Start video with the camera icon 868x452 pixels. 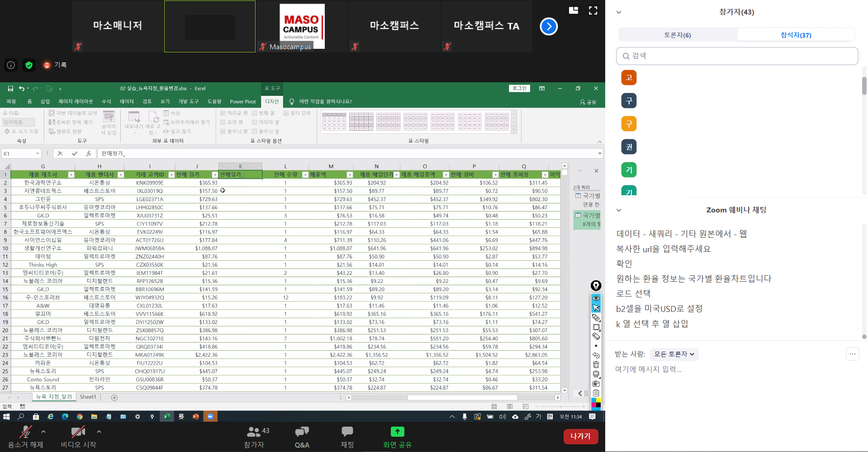78,433
